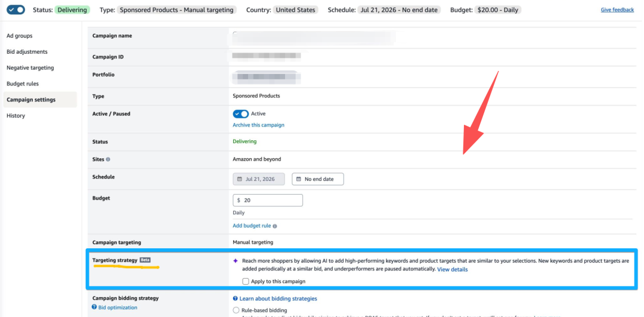Click Sponsored Products type value
This screenshot has height=317, width=644.
pos(256,96)
